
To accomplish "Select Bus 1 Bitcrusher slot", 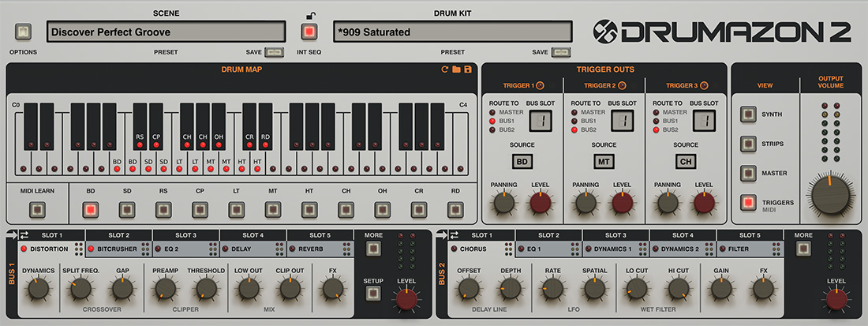I will point(119,249).
